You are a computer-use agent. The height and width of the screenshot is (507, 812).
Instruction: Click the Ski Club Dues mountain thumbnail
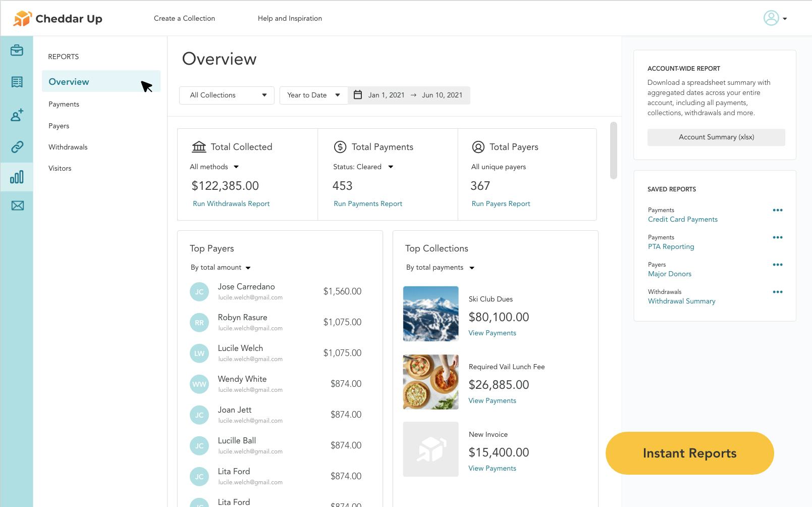click(430, 313)
